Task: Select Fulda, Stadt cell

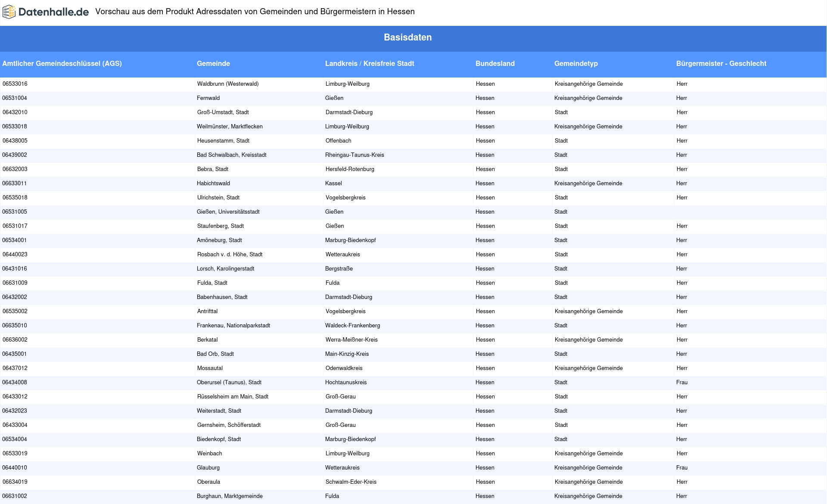Action: coord(212,283)
